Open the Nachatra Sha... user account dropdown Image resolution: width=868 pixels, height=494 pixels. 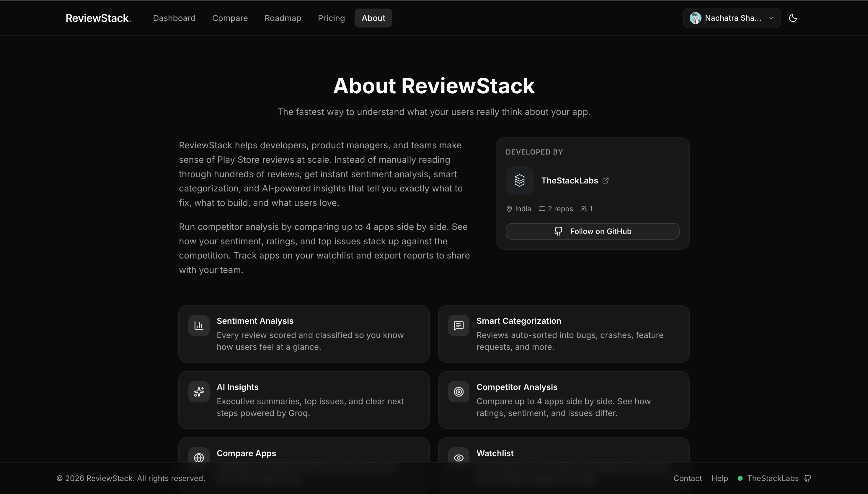tap(732, 18)
